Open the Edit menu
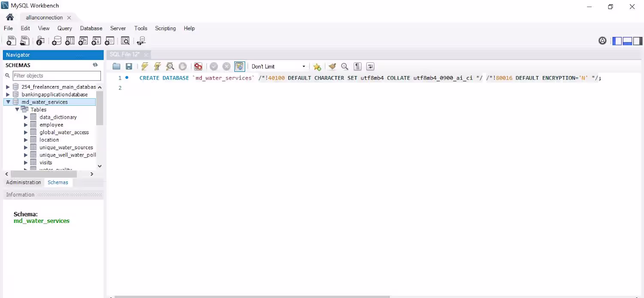 (25, 28)
